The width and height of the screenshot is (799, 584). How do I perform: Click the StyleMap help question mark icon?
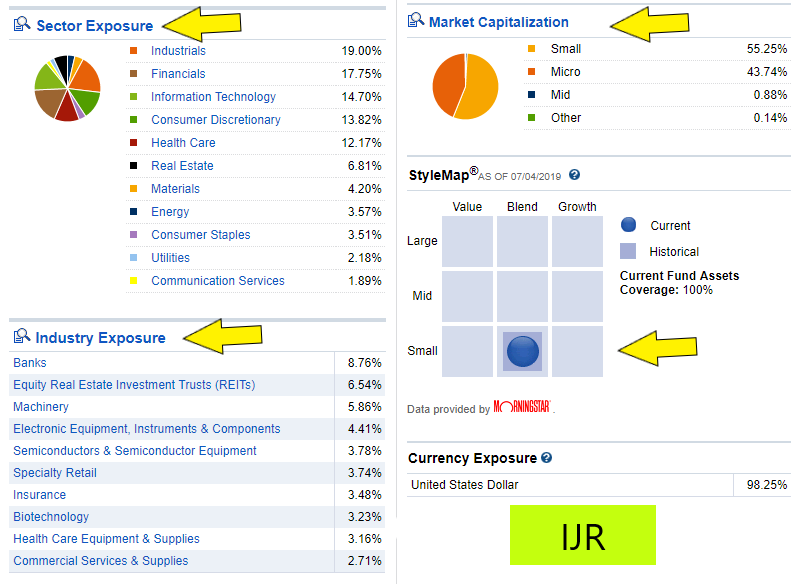(574, 174)
